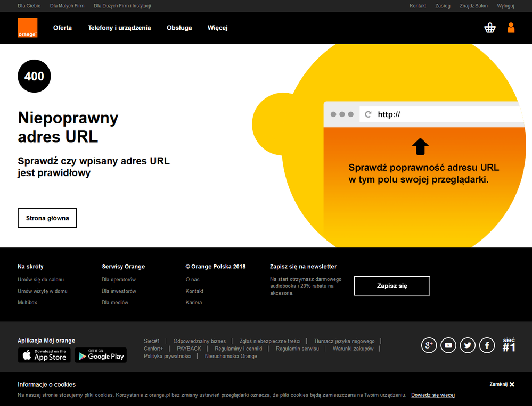Open the Regulaminy i cenniki link
Screen dimensions: 532x406
pos(238,348)
